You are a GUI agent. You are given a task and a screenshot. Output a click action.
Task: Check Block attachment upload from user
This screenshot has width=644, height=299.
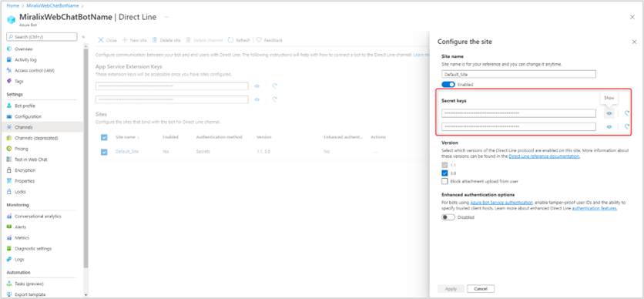(x=444, y=181)
